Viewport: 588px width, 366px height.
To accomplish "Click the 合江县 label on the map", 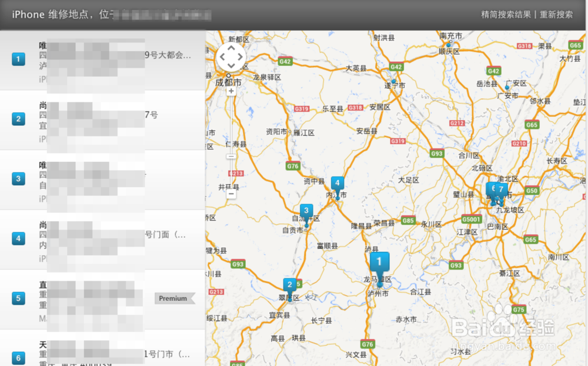I will point(420,292).
